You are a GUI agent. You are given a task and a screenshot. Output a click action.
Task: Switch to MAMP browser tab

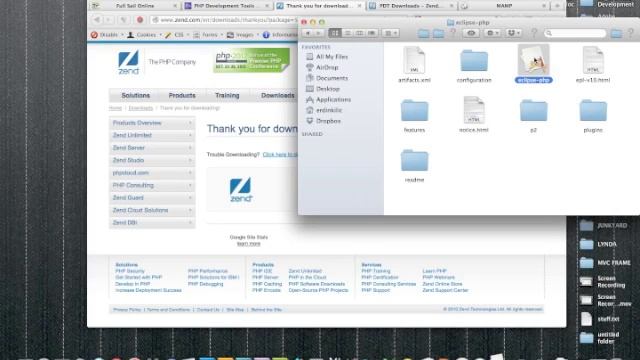[504, 6]
